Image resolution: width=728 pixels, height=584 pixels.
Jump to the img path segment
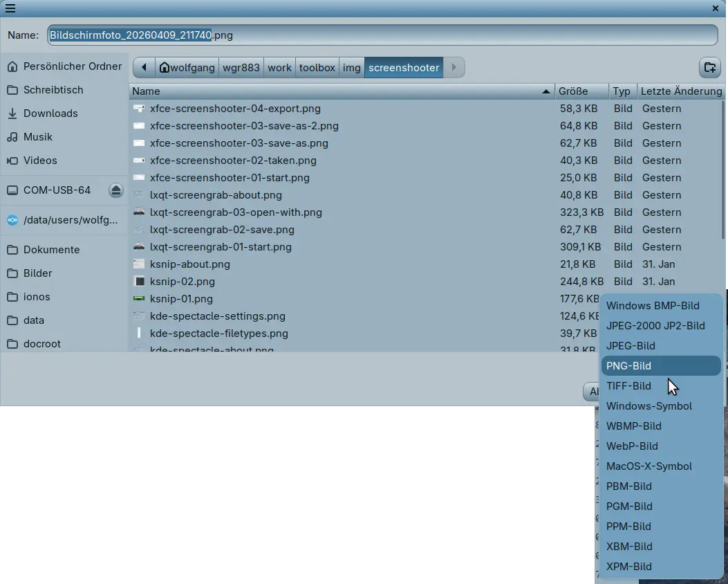pyautogui.click(x=351, y=67)
